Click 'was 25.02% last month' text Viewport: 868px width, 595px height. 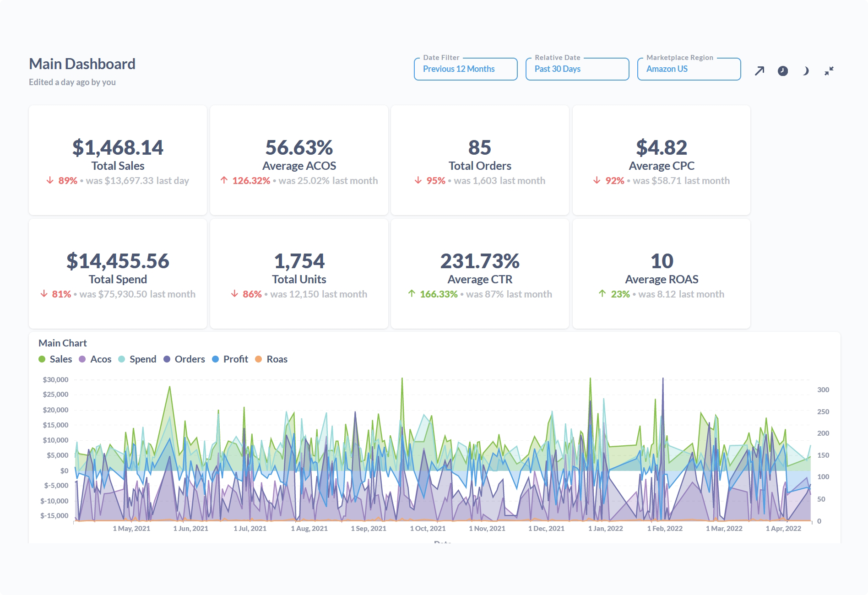pyautogui.click(x=328, y=181)
